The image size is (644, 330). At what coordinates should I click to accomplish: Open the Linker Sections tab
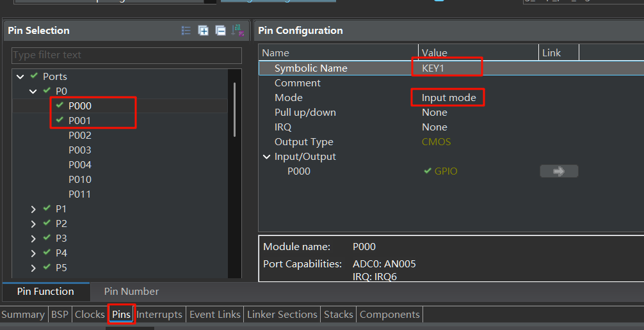(282, 315)
